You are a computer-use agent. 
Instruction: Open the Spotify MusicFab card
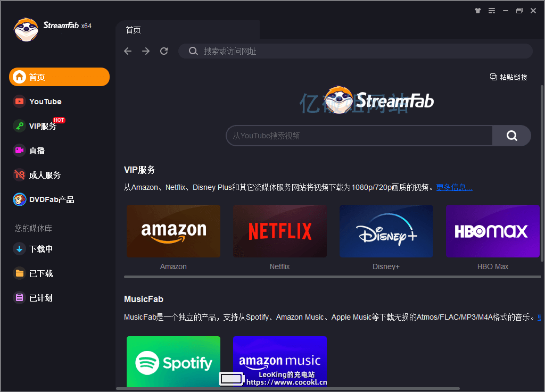pyautogui.click(x=174, y=362)
